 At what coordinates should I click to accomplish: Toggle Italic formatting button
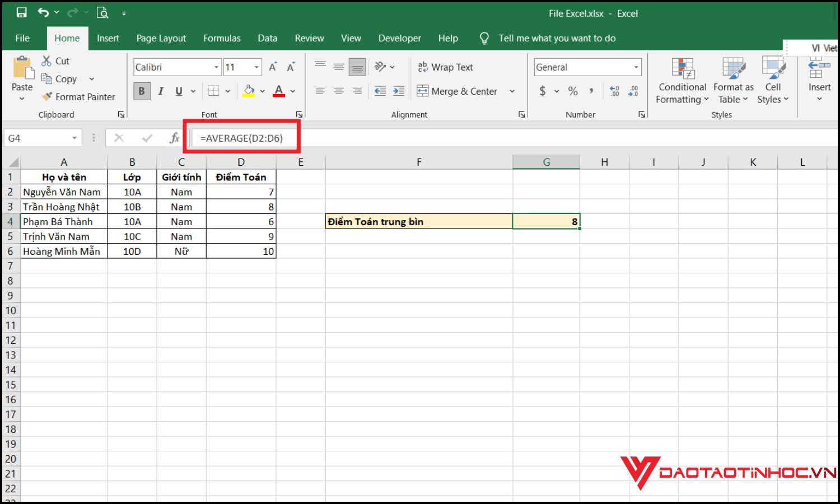pyautogui.click(x=161, y=91)
